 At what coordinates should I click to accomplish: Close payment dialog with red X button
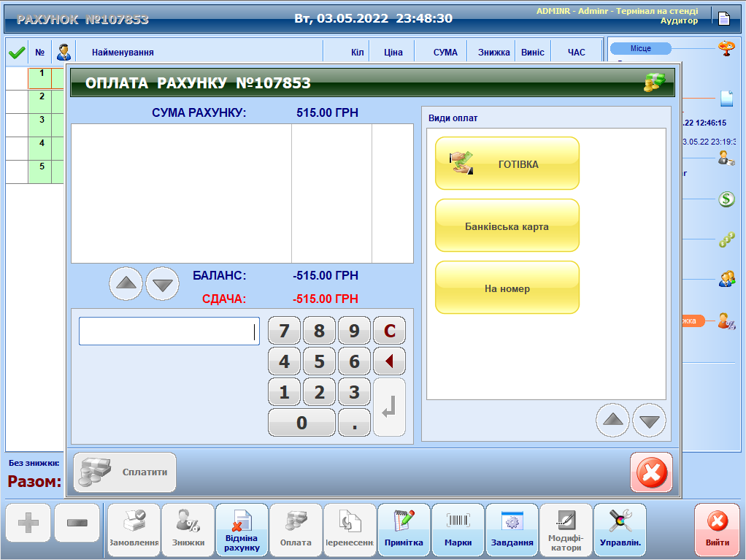pyautogui.click(x=651, y=472)
